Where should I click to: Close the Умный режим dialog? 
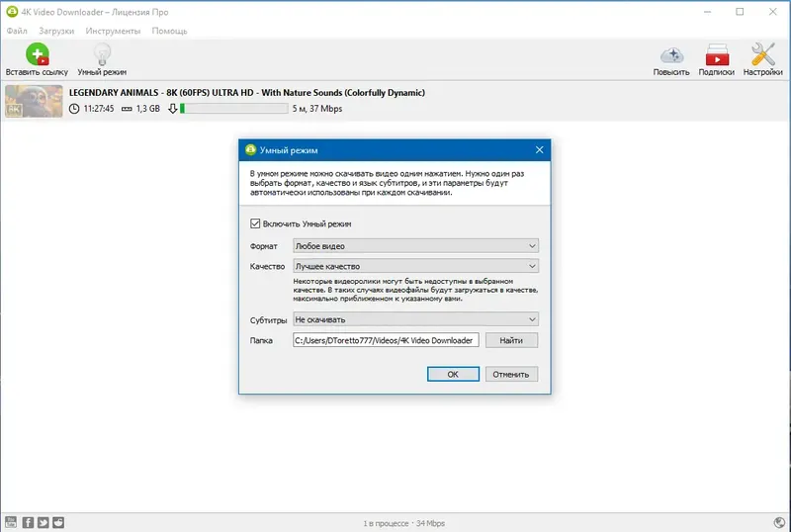click(539, 150)
